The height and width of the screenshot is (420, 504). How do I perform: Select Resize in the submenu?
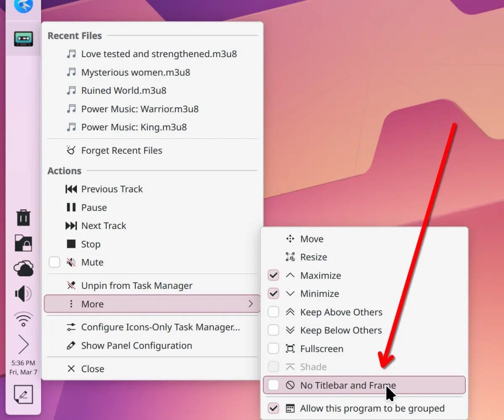tap(364, 257)
